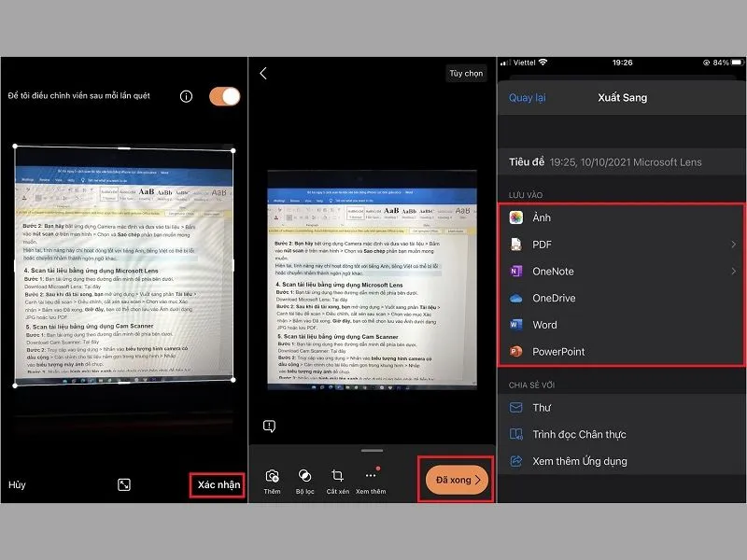Tap the OneNote app icon

(516, 272)
